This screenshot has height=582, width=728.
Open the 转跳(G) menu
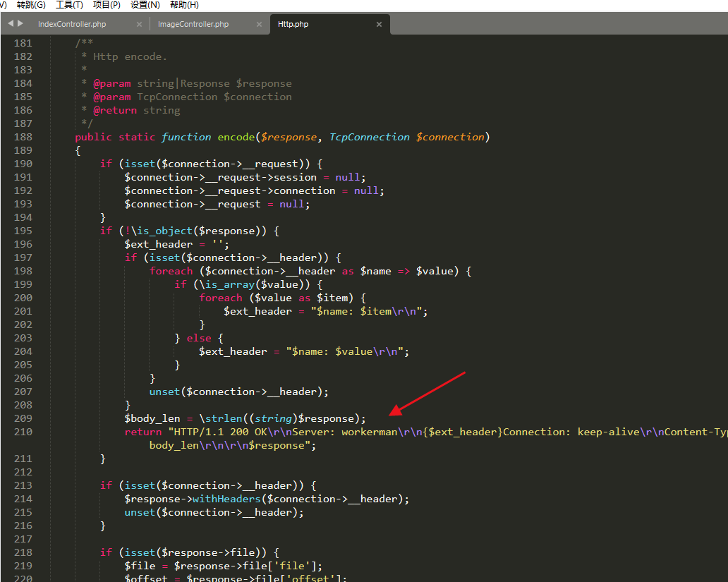pyautogui.click(x=30, y=5)
